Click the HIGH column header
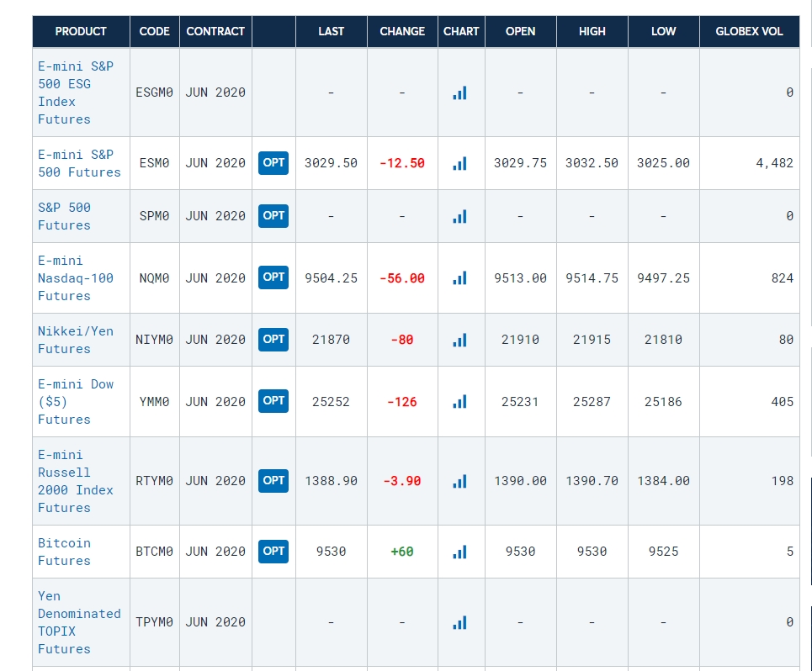The image size is (812, 671). point(592,32)
